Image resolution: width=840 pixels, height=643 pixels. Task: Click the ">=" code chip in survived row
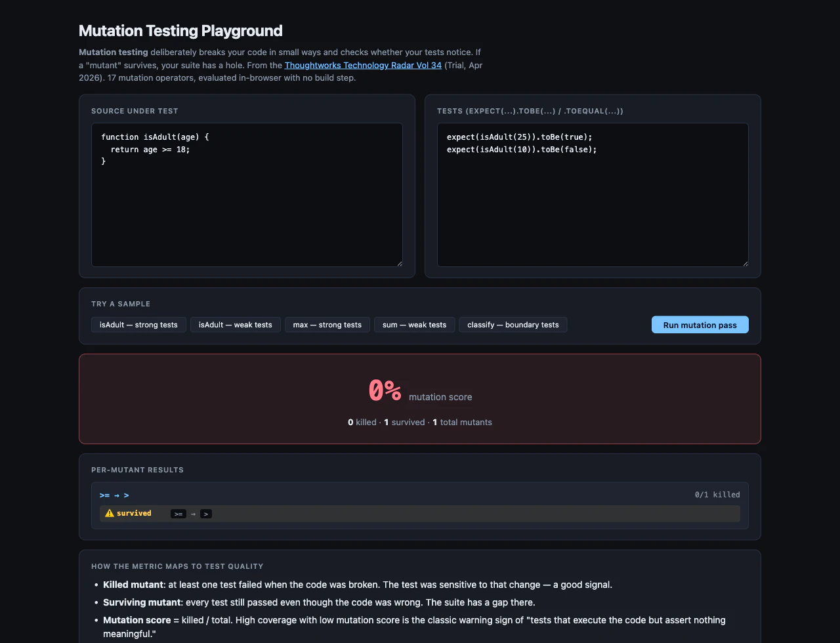pos(178,514)
